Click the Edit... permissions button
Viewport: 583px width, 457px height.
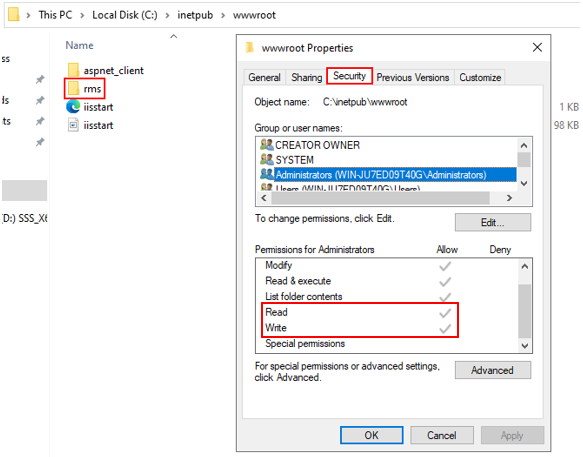coord(493,222)
